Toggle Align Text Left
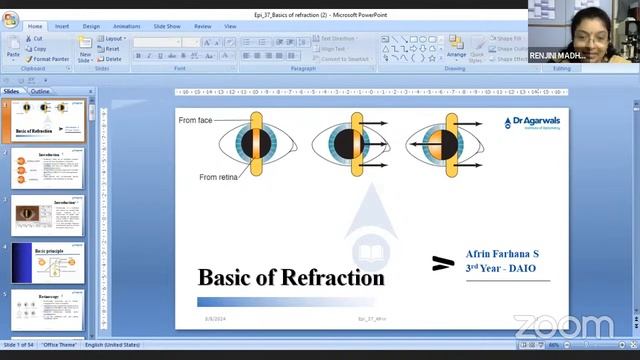This screenshot has width=640, height=360. click(x=246, y=56)
